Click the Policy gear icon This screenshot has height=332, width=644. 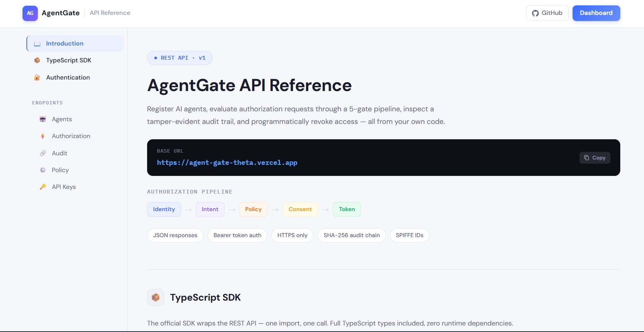coord(43,170)
